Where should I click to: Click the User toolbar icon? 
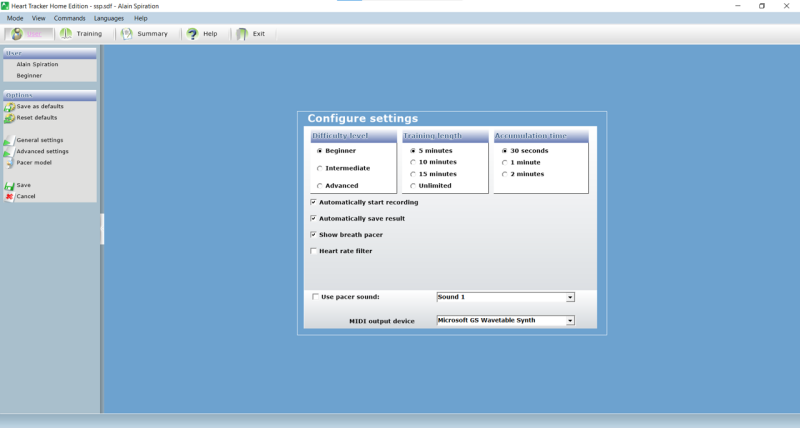coord(17,34)
